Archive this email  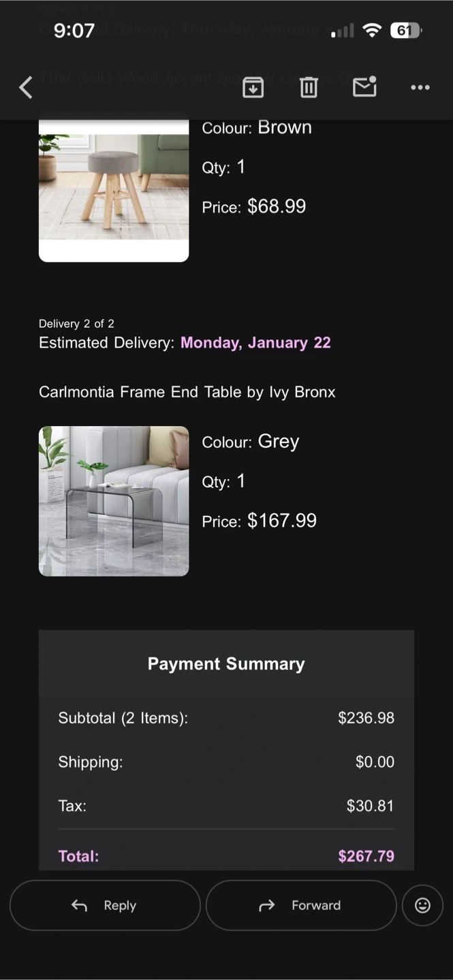coord(253,87)
